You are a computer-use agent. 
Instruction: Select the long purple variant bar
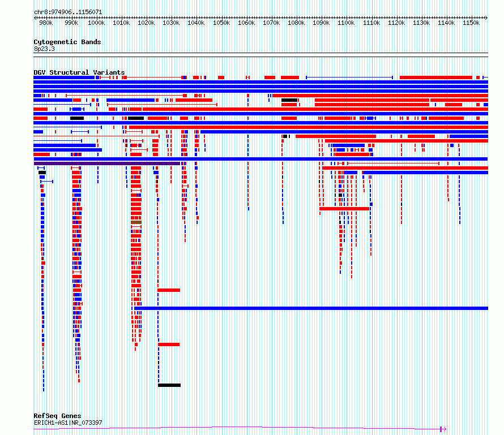click(106, 163)
